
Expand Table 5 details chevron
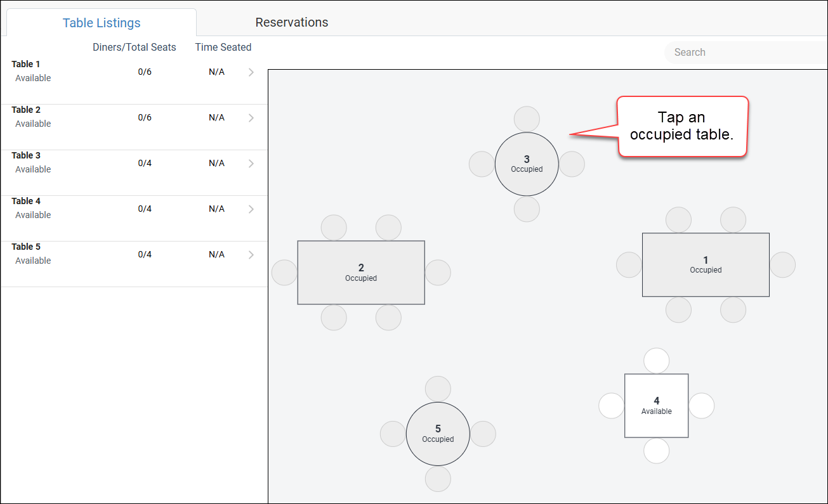[251, 255]
